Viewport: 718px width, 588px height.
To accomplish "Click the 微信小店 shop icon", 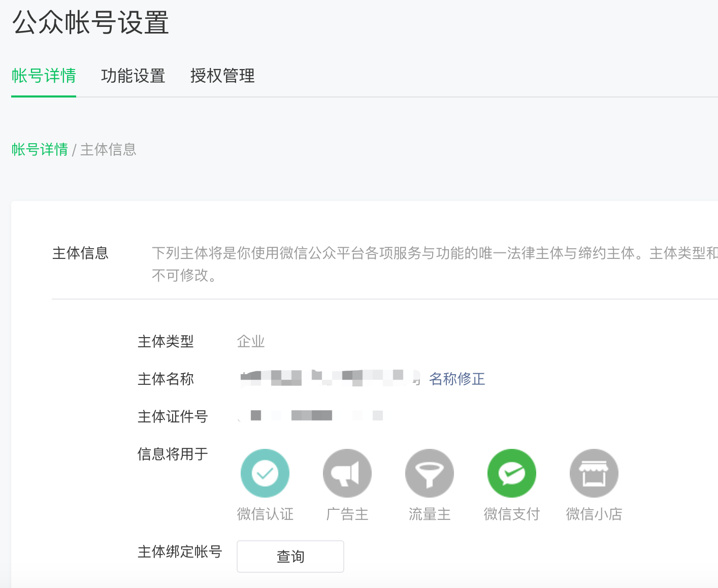I will 594,473.
